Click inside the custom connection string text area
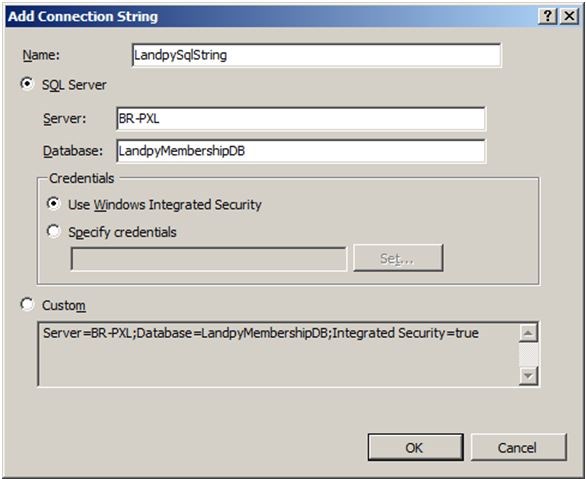This screenshot has width=586, height=479. [x=278, y=354]
